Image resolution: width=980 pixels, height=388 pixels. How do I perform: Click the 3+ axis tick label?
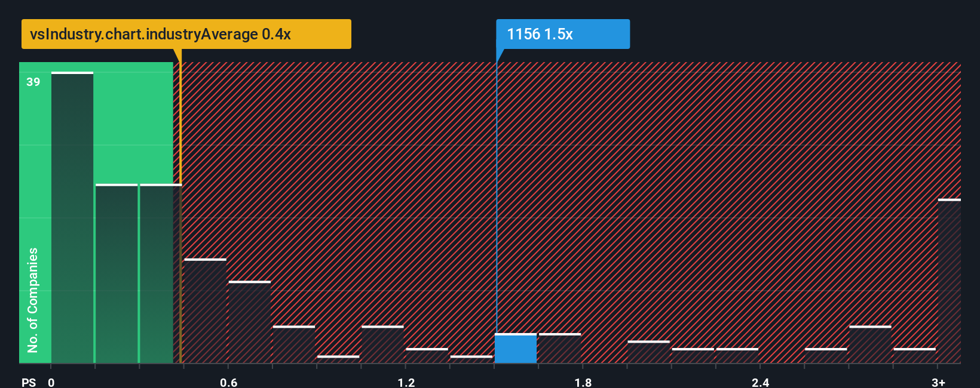pyautogui.click(x=939, y=382)
